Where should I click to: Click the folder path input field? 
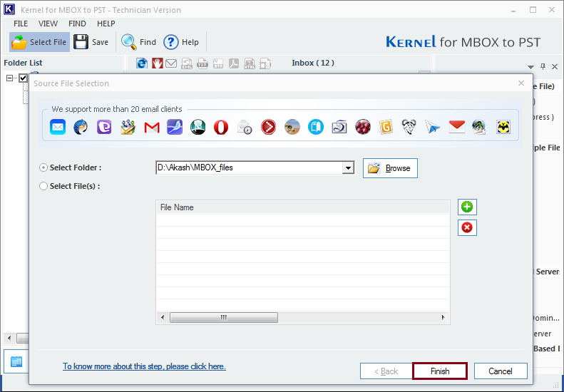click(x=249, y=168)
